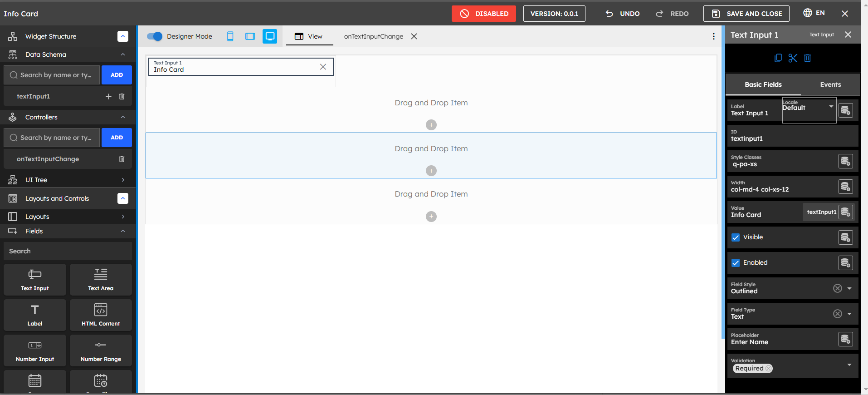Select the desktop device preview icon
Image resolution: width=868 pixels, height=395 pixels.
(x=270, y=36)
